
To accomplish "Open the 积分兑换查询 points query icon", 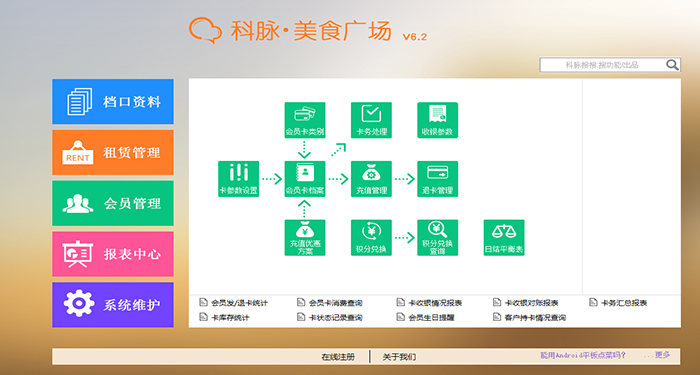I will coord(438,238).
